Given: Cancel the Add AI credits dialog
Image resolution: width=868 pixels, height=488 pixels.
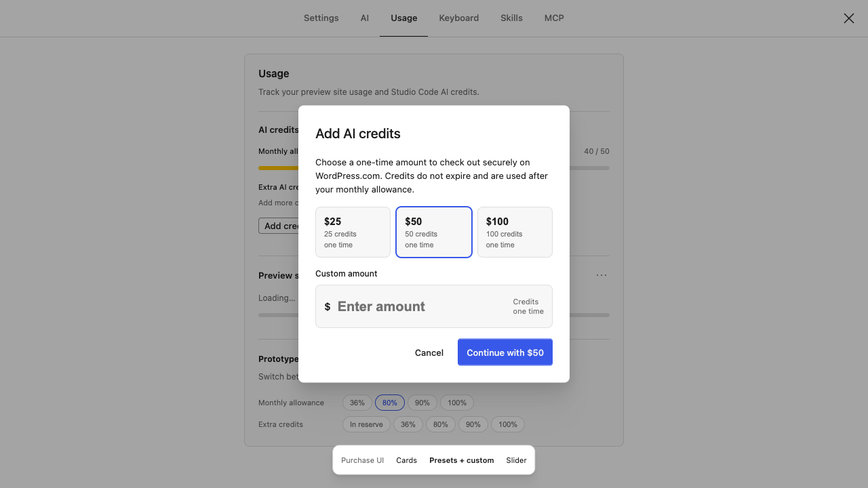Looking at the screenshot, I should (429, 352).
